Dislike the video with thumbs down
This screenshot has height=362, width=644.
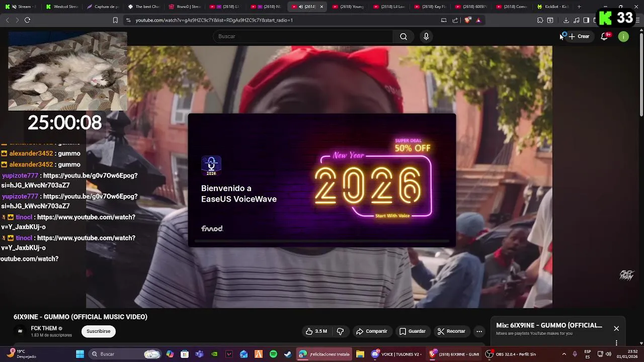340,331
